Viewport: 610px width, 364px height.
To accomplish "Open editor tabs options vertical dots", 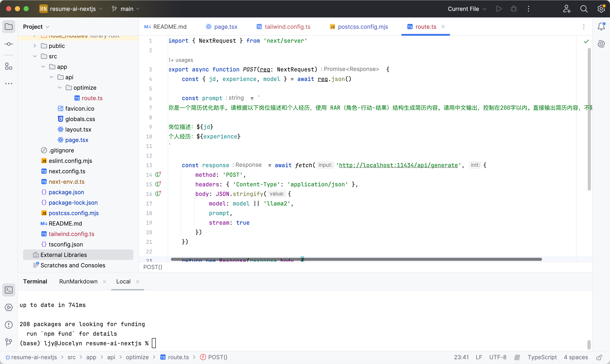I will click(584, 27).
